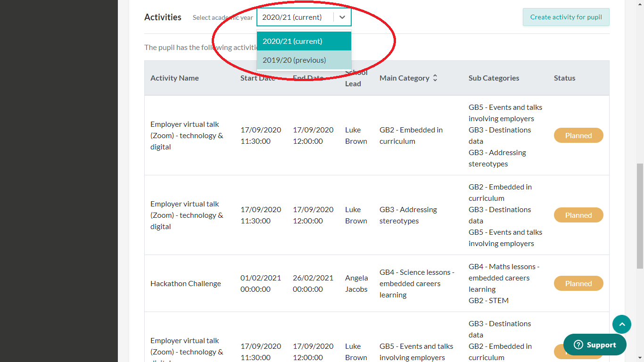Click the scroll-to-top arrow button
Screen dimensions: 644x362
pos(621,324)
